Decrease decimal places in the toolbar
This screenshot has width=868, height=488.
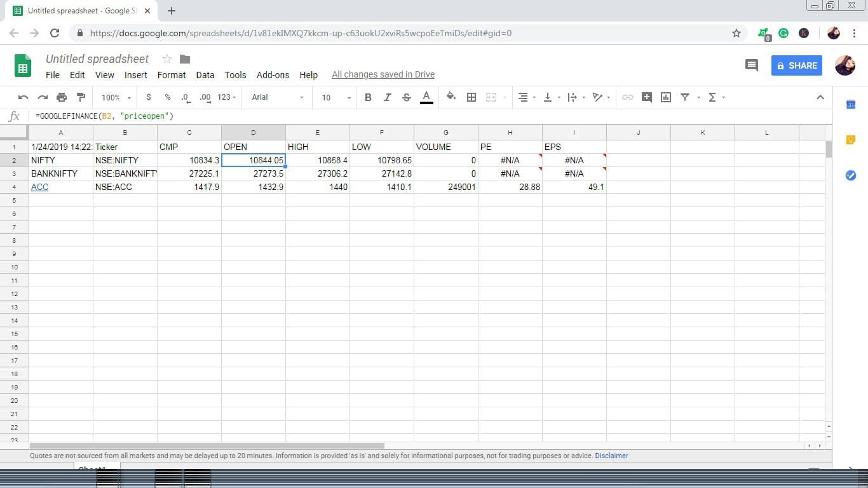pos(185,97)
